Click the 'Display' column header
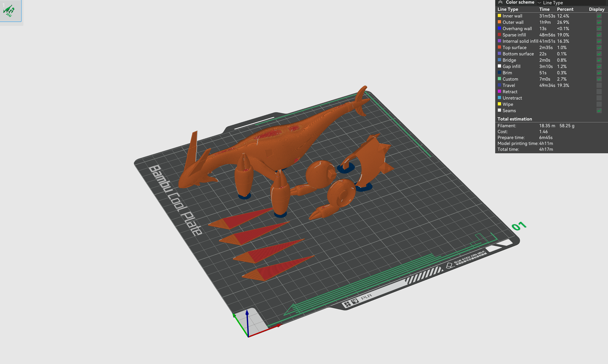Screen dimensions: 608x364 click(597, 9)
